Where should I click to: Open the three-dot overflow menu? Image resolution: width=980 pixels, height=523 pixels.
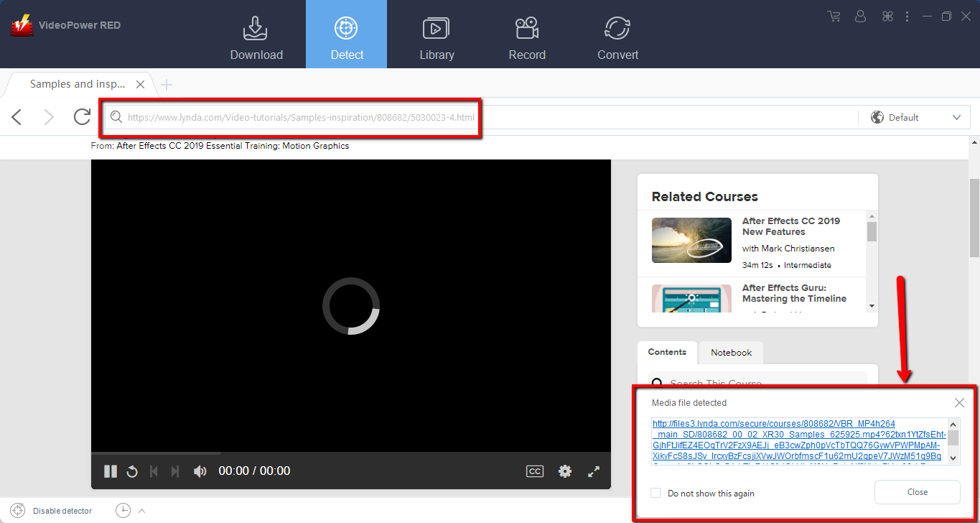[907, 16]
